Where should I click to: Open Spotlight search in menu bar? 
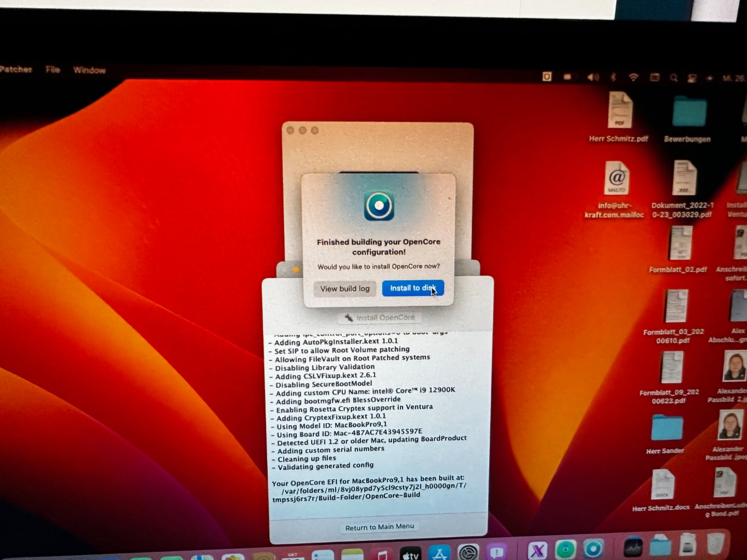click(674, 78)
